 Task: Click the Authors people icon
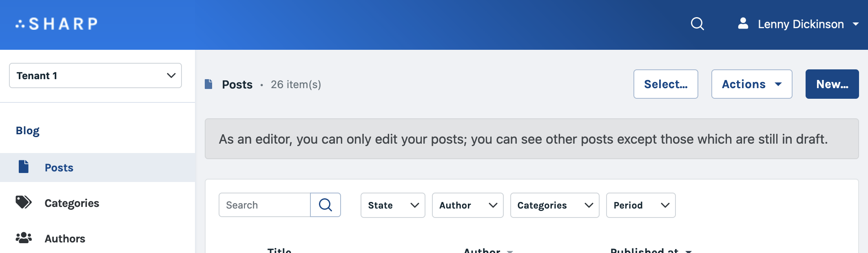click(24, 238)
